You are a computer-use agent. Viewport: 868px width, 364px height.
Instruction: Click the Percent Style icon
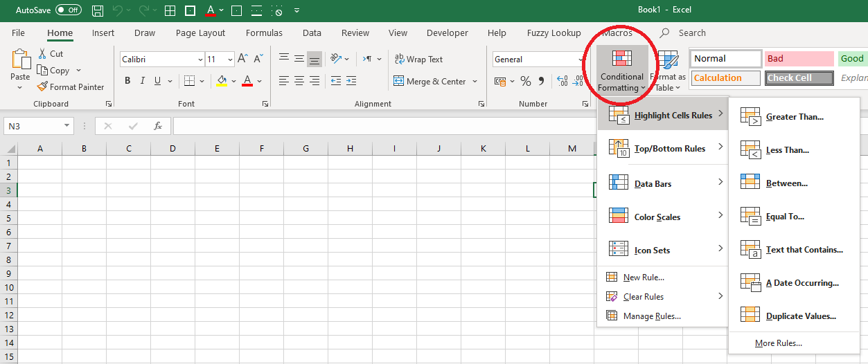525,82
